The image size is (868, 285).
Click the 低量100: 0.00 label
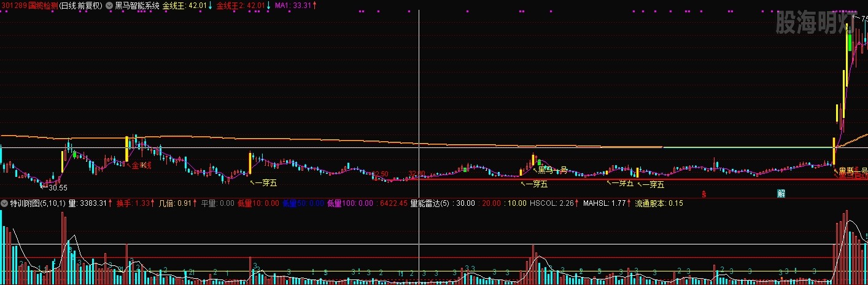351,203
